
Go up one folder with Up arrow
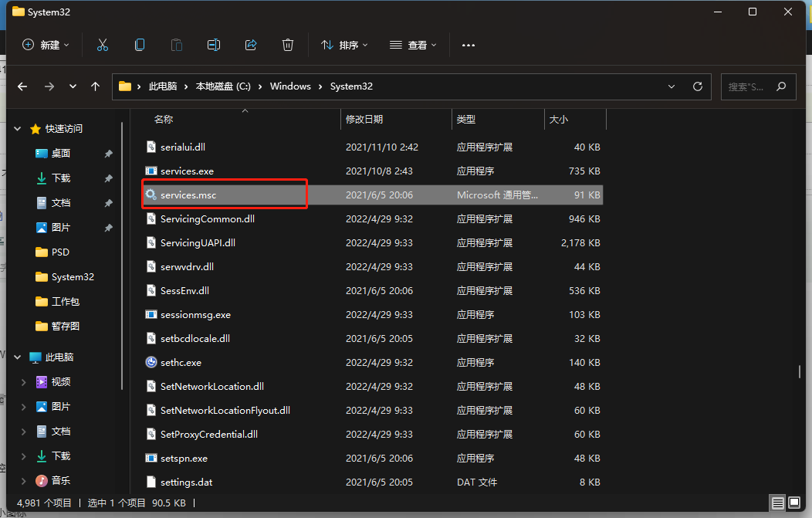tap(96, 86)
